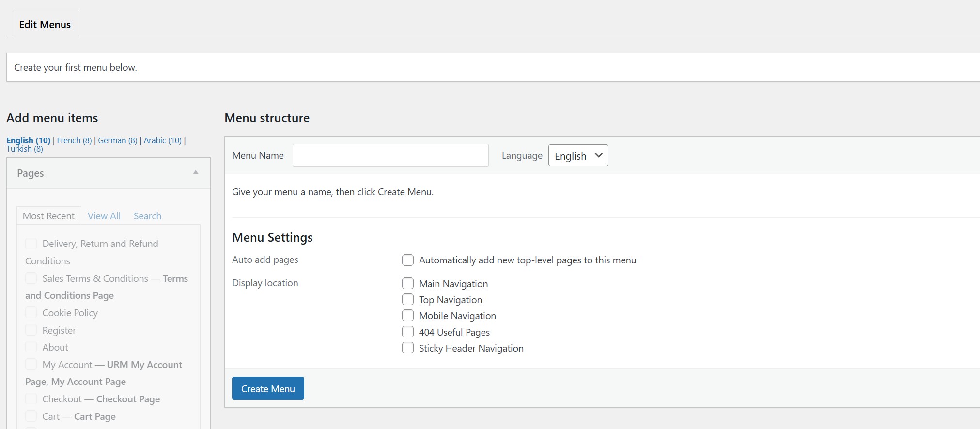Screen dimensions: 980x429
Task: Check the Cookie Policy page checkbox
Action: (x=31, y=313)
